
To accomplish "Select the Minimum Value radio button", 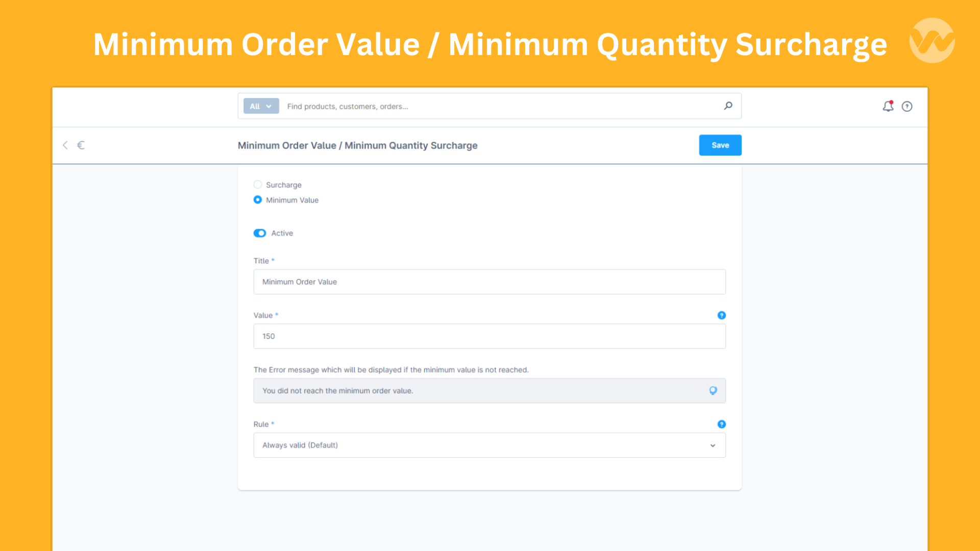I will click(x=257, y=199).
